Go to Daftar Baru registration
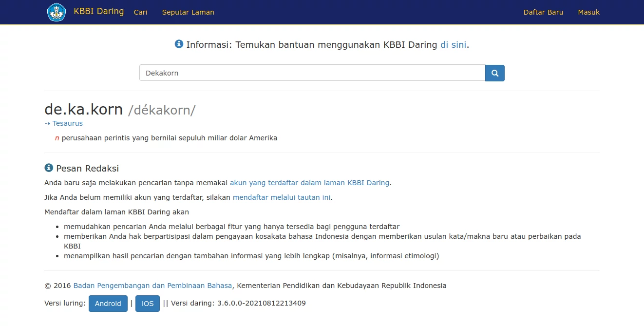Viewport: 644px width, 326px height. [543, 12]
